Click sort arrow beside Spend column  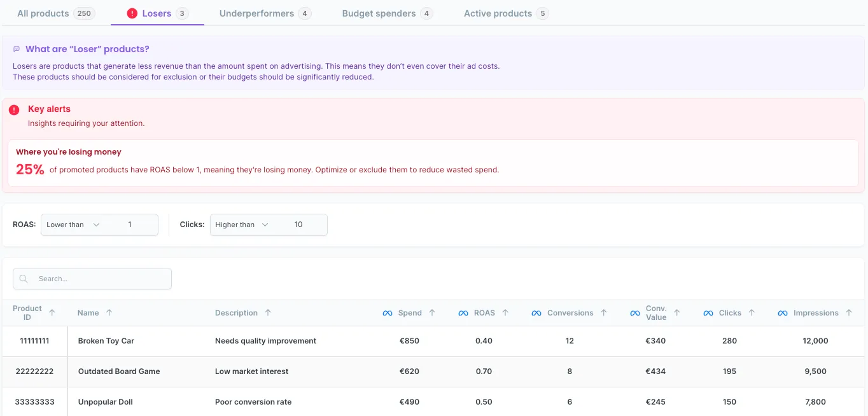tap(432, 312)
